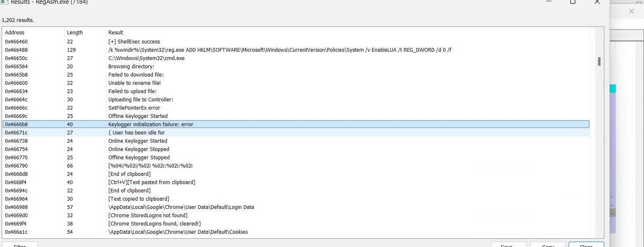
Task: Select the reg.exe ADD EnableLUA string row
Action: (280, 50)
